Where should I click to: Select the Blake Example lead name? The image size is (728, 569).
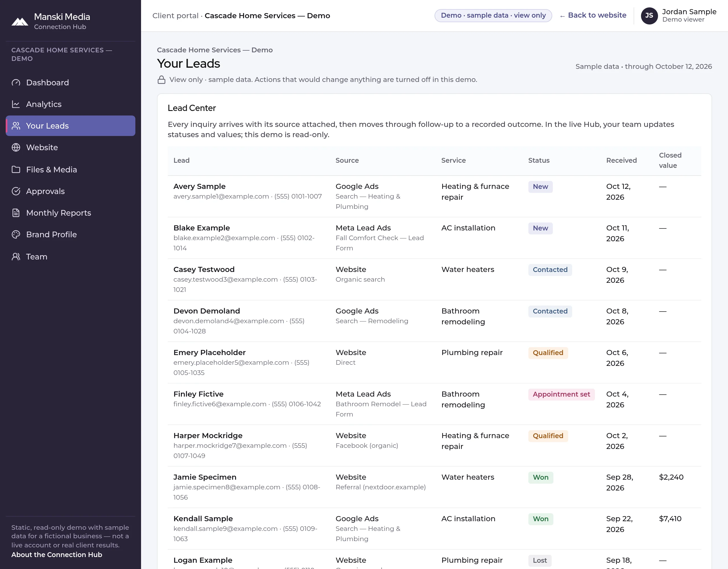point(202,228)
